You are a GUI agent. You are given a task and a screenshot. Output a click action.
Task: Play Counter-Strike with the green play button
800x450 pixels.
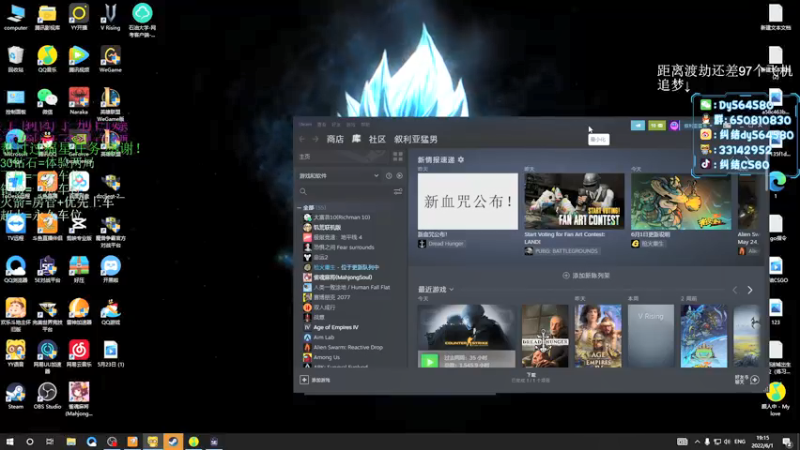click(429, 361)
